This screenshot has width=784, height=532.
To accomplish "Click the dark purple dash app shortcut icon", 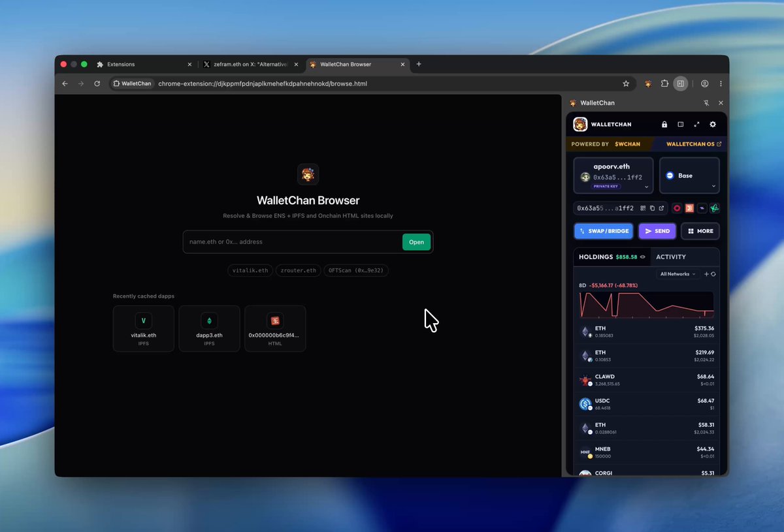I will pos(702,208).
